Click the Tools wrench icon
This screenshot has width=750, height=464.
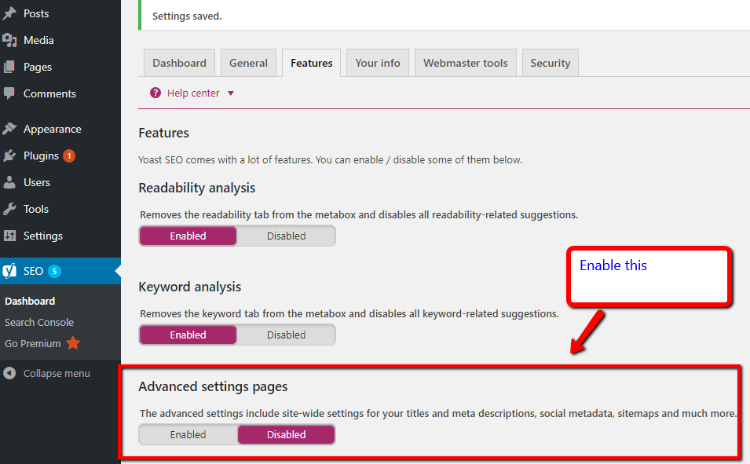click(x=9, y=209)
